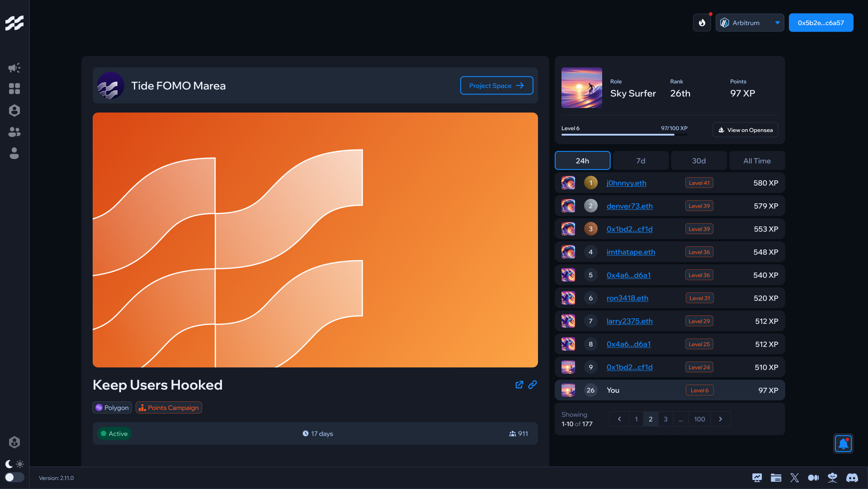Open the dashboard grid icon in sidebar
The image size is (868, 489).
[x=14, y=89]
